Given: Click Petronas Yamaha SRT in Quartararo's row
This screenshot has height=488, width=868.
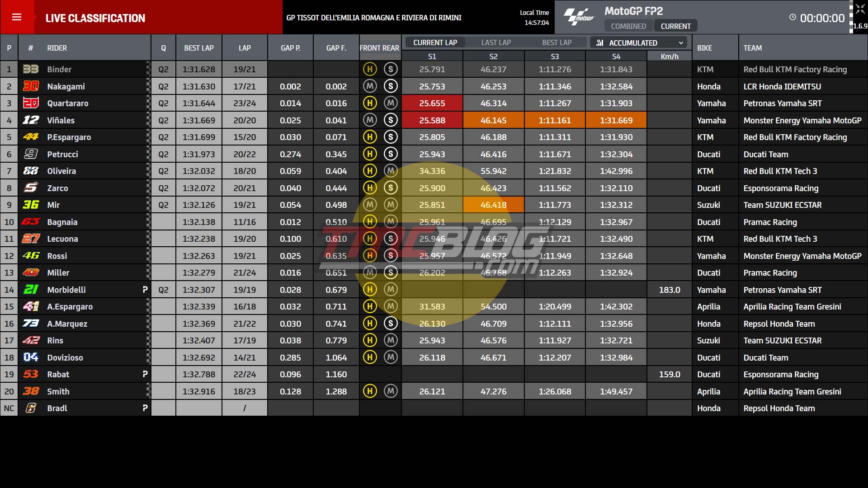Looking at the screenshot, I should coord(783,103).
